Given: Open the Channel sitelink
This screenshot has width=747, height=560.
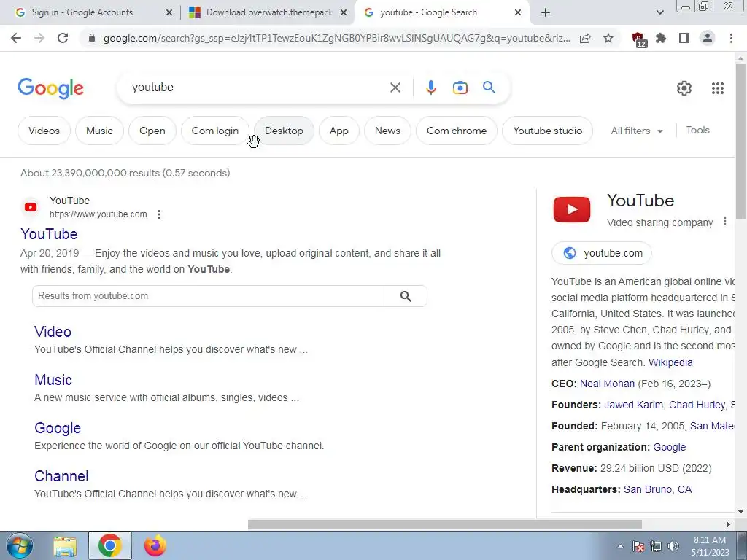Looking at the screenshot, I should pos(61,475).
